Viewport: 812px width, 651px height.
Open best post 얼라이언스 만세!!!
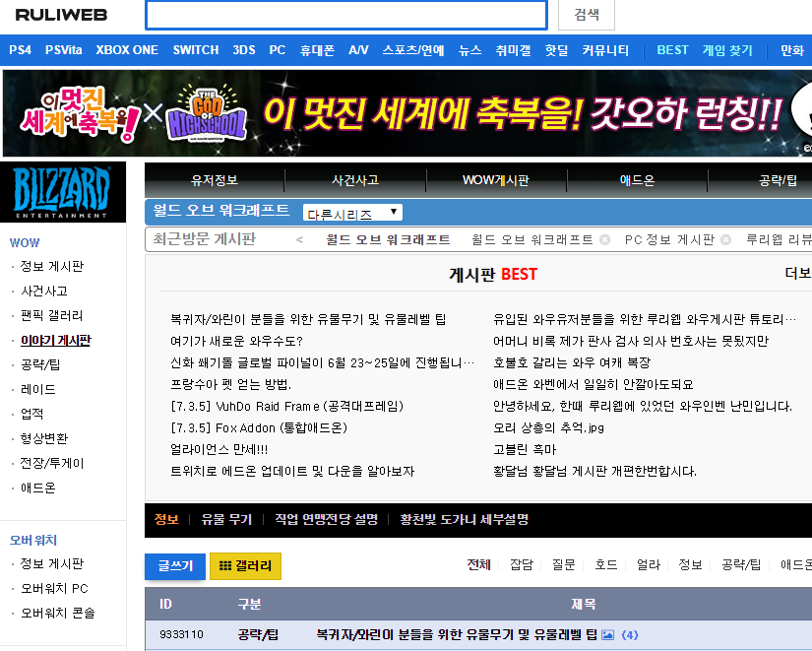[219, 450]
